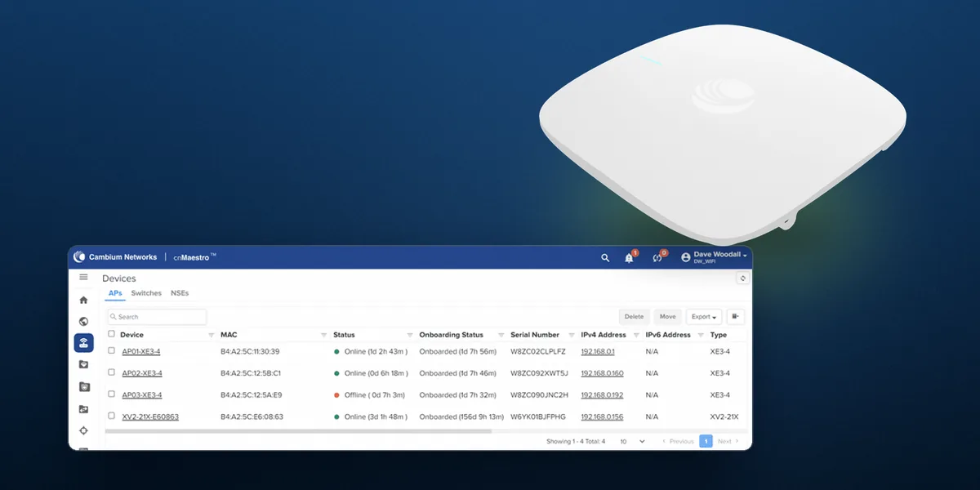The height and width of the screenshot is (490, 980).
Task: Tick the checkbox for AP02-XE3-4
Action: click(x=112, y=372)
